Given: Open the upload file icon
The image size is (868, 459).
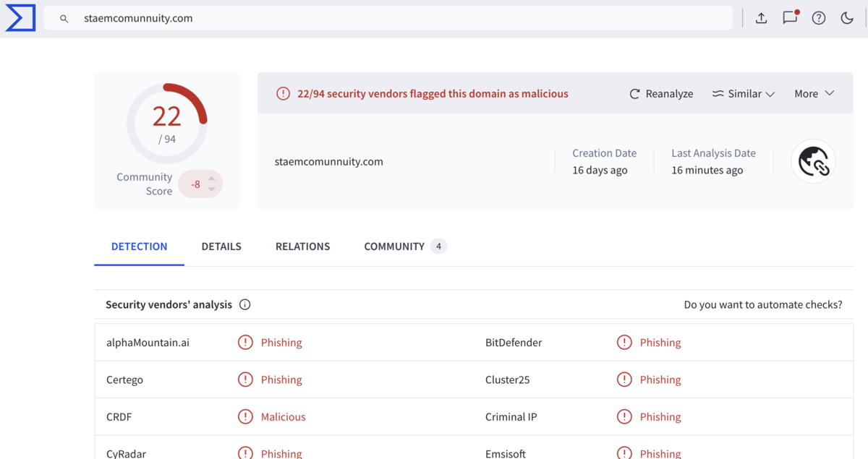Looking at the screenshot, I should click(761, 19).
